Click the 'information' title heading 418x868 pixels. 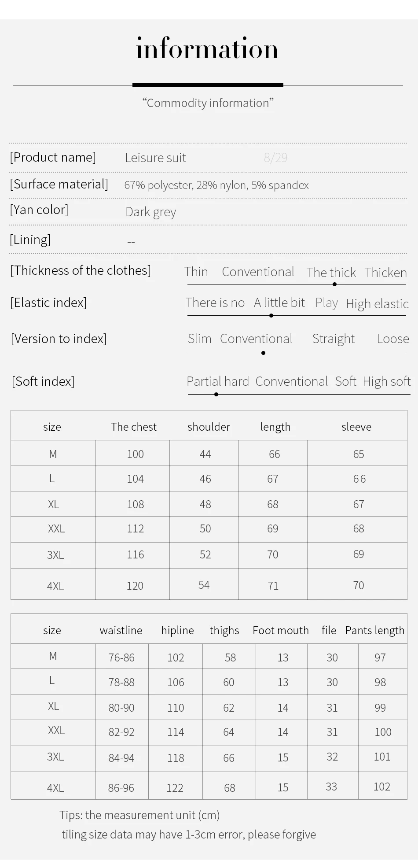(207, 48)
